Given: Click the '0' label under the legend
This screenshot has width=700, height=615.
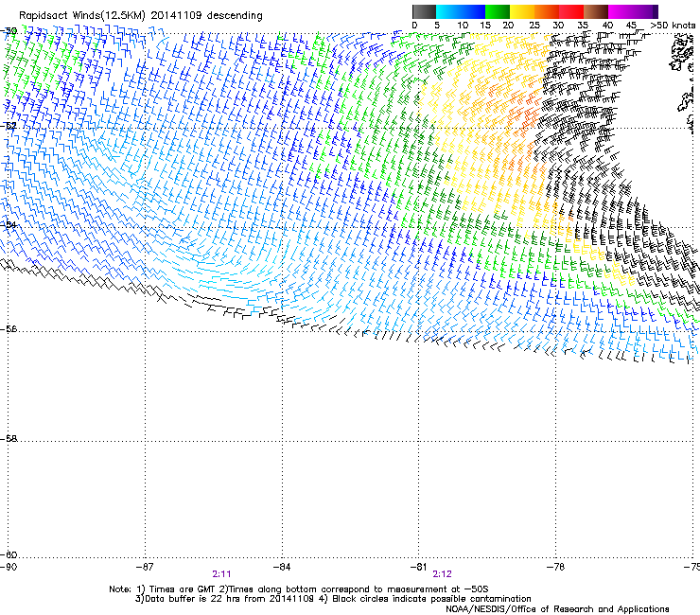Looking at the screenshot, I should [x=414, y=26].
